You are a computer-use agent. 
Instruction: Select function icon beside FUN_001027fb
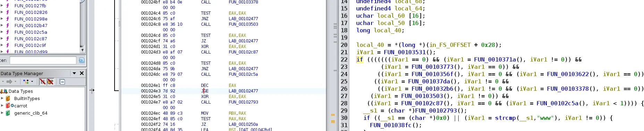8,6
